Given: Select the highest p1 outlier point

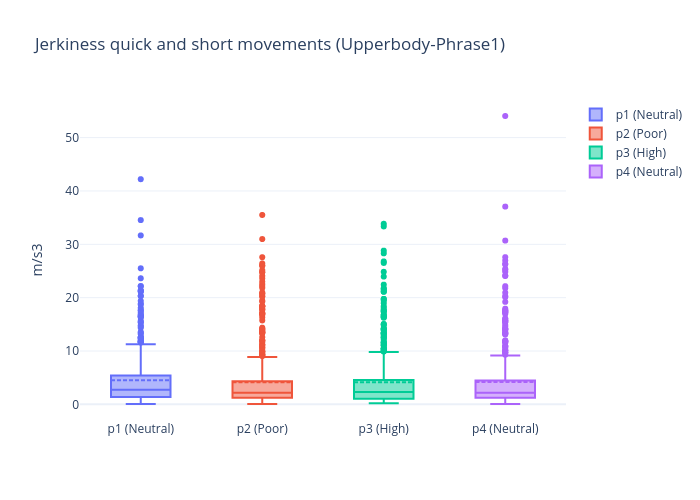Looking at the screenshot, I should (x=141, y=179).
